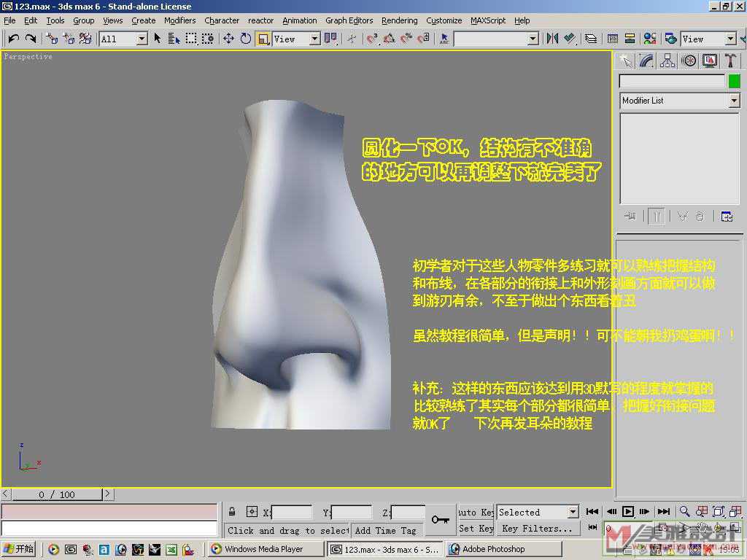
Task: Open the Display command panel tab
Action: [x=709, y=61]
